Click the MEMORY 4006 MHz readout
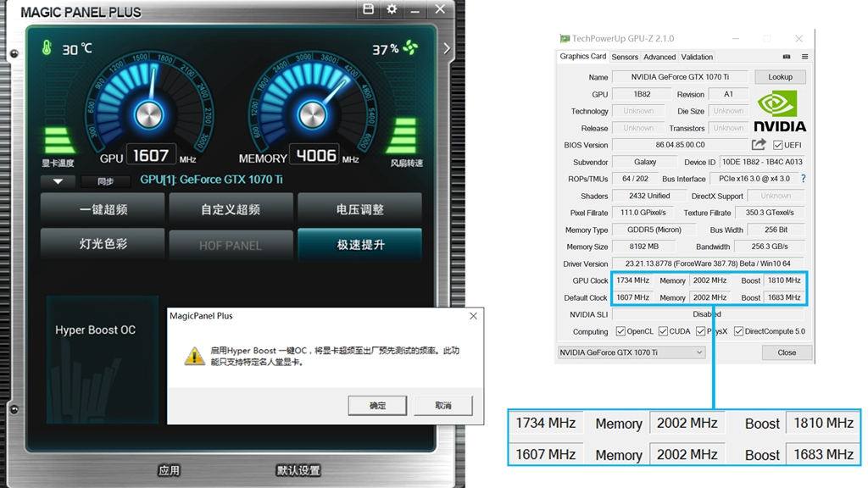Image resolution: width=868 pixels, height=488 pixels. (315, 156)
